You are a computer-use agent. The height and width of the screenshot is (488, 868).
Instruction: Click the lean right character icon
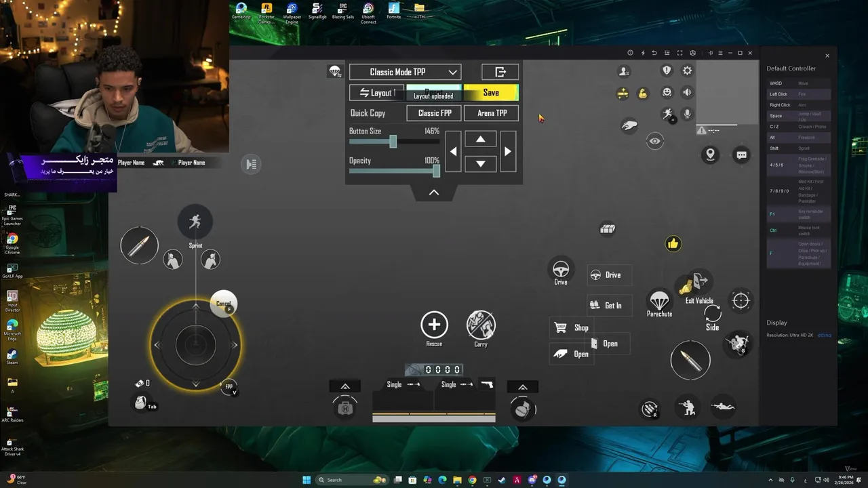tap(211, 260)
